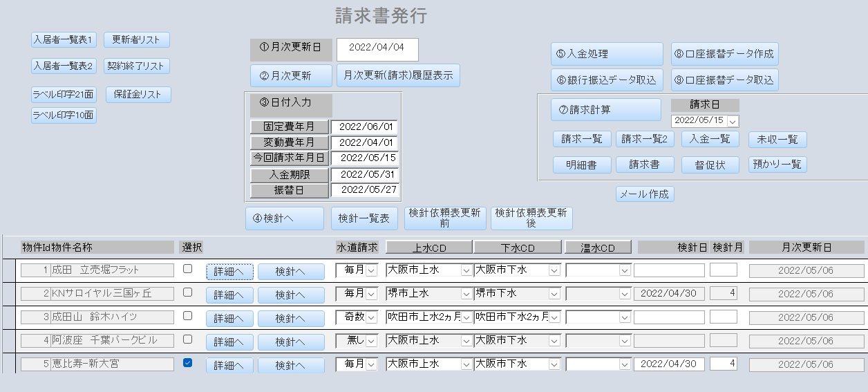Open 上水CD dropdown showing 堺市上水
Screen dimensions: 868x392
(466, 294)
